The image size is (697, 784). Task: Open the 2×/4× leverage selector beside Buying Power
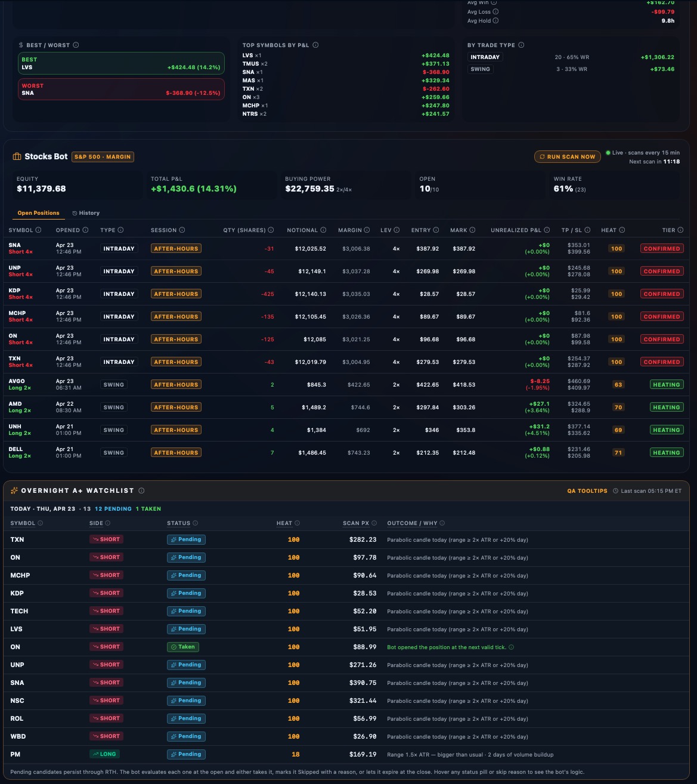tap(344, 189)
